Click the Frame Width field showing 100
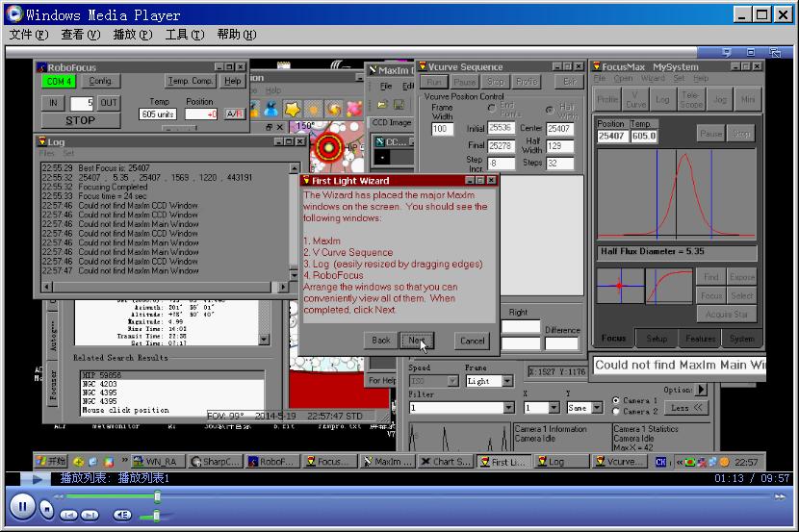Viewport: 799px width, 532px height. (x=442, y=129)
